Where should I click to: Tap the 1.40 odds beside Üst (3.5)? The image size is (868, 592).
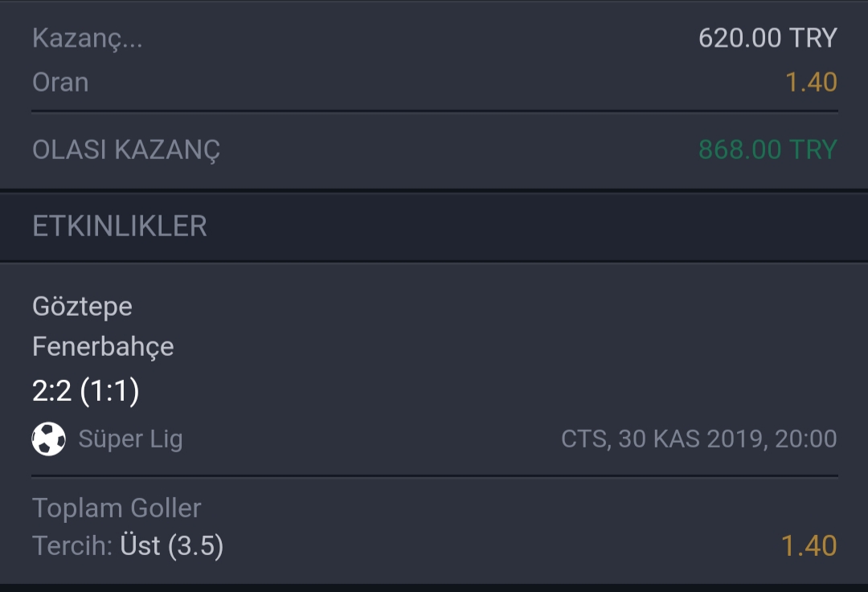(809, 545)
